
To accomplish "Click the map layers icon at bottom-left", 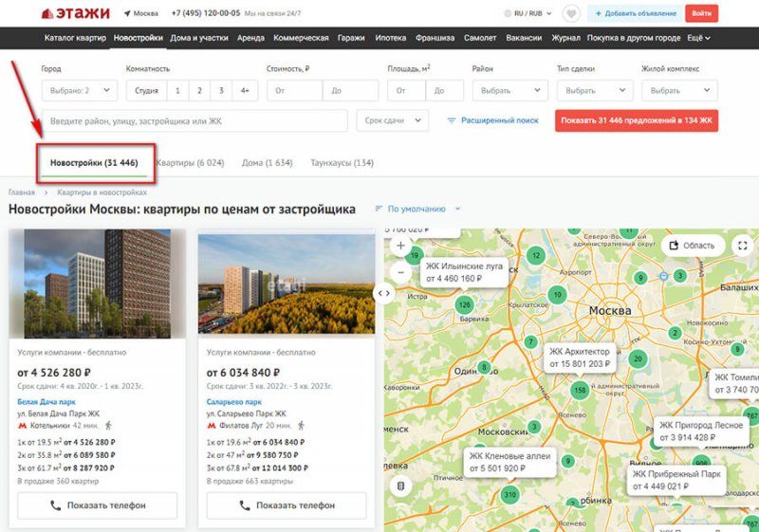I will (x=400, y=486).
